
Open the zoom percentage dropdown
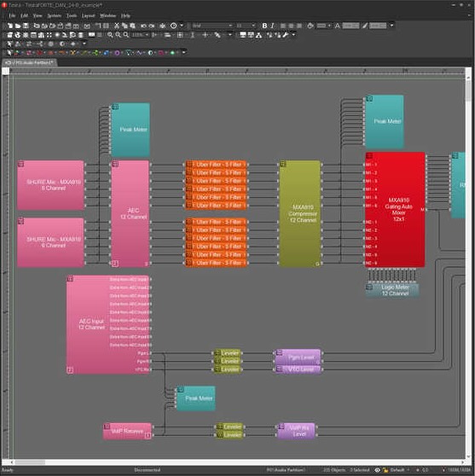[140, 35]
